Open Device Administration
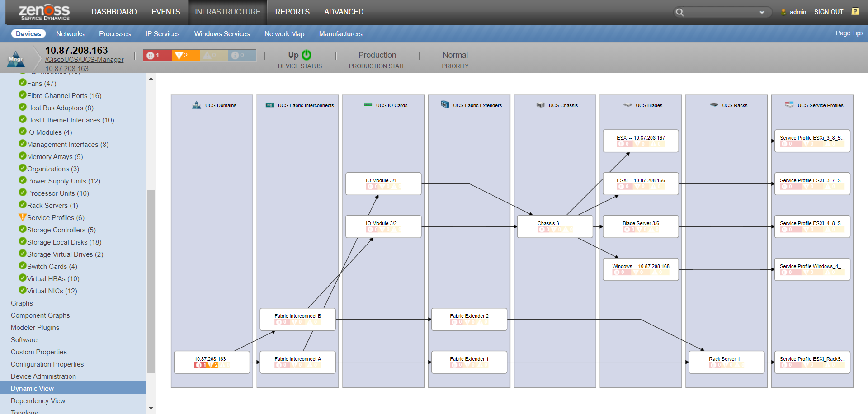The height and width of the screenshot is (414, 868). click(x=43, y=376)
